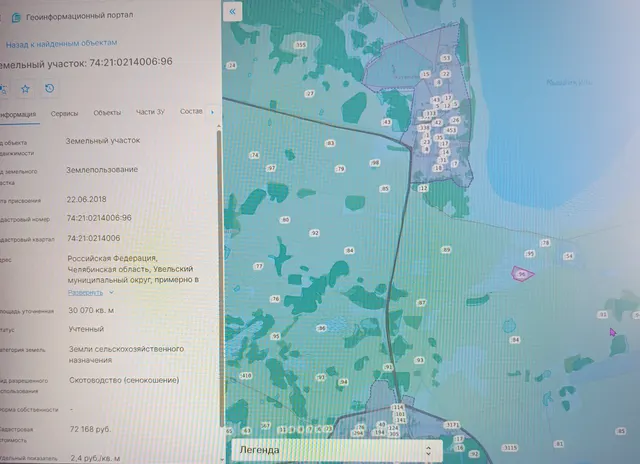Select map parcel label :79
Viewport: 640px width, 464px height.
pyautogui.click(x=340, y=169)
